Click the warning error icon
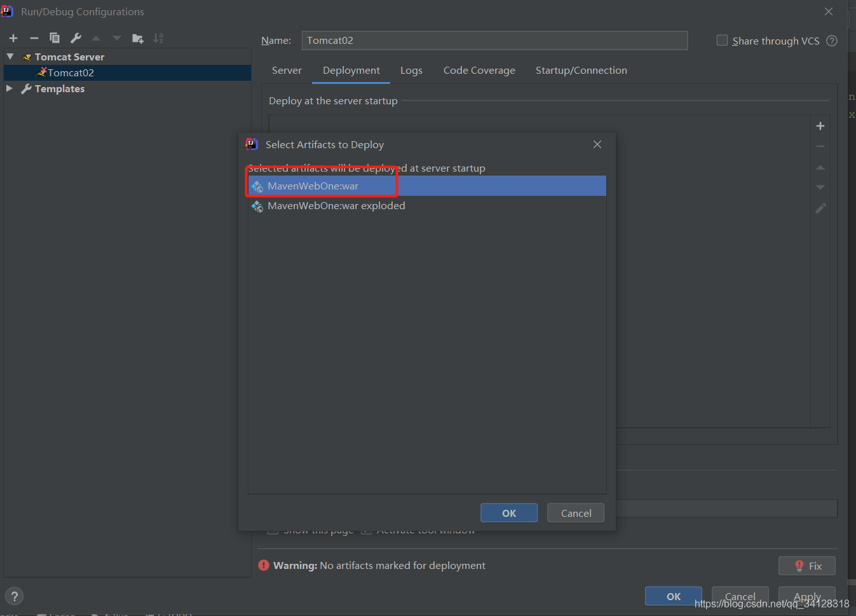856x616 pixels. [x=264, y=565]
